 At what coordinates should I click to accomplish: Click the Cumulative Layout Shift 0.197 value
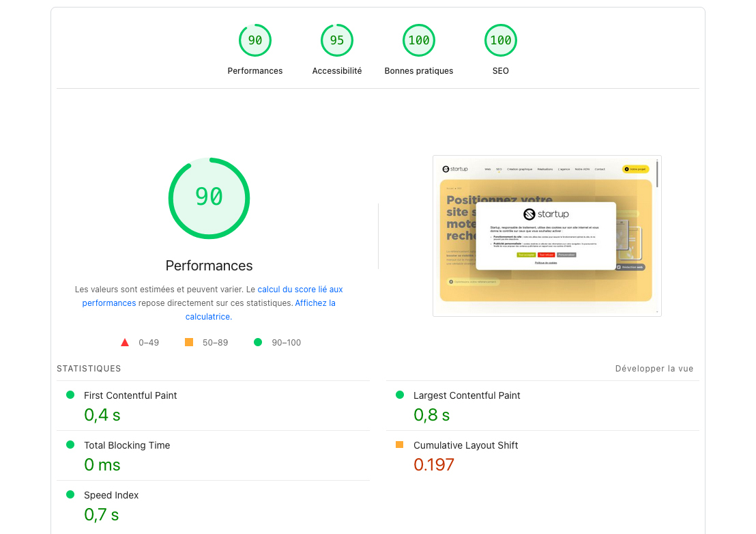(434, 464)
